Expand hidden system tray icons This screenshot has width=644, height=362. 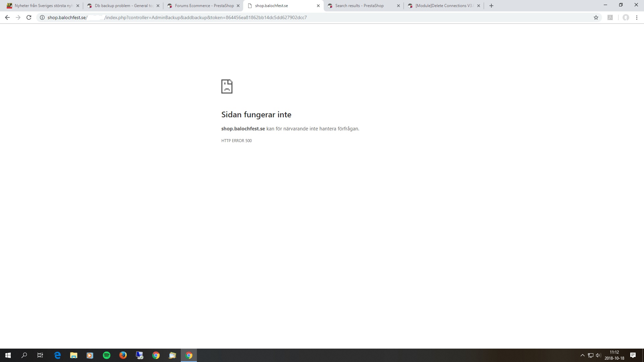coord(583,355)
